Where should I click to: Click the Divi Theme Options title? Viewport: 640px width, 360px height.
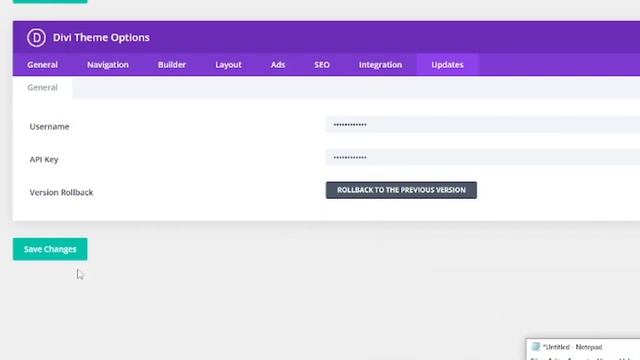click(x=101, y=38)
